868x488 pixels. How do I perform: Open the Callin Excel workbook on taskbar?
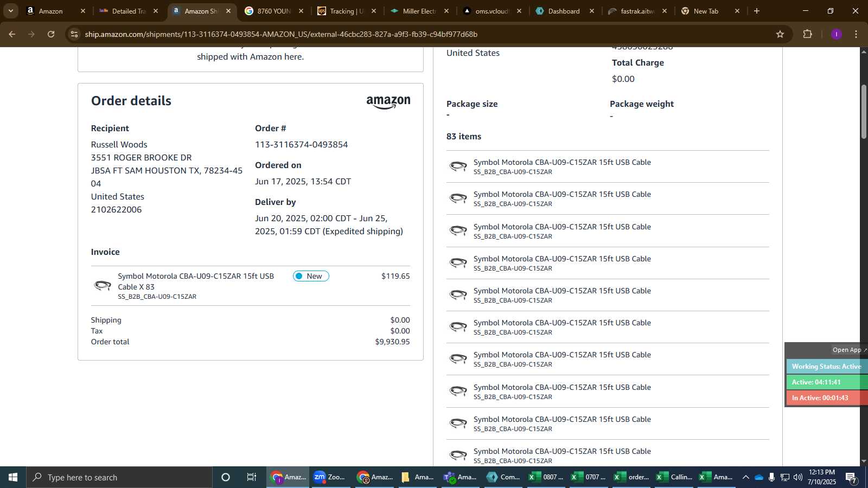click(674, 477)
